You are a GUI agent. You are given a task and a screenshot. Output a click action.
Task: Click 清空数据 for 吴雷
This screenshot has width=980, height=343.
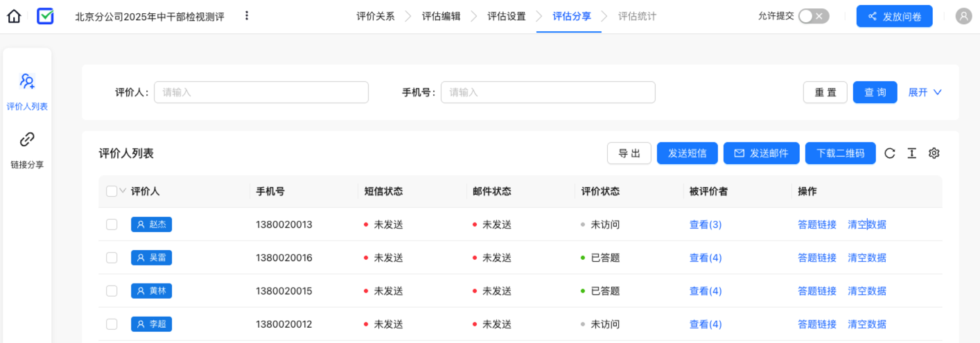(x=867, y=258)
